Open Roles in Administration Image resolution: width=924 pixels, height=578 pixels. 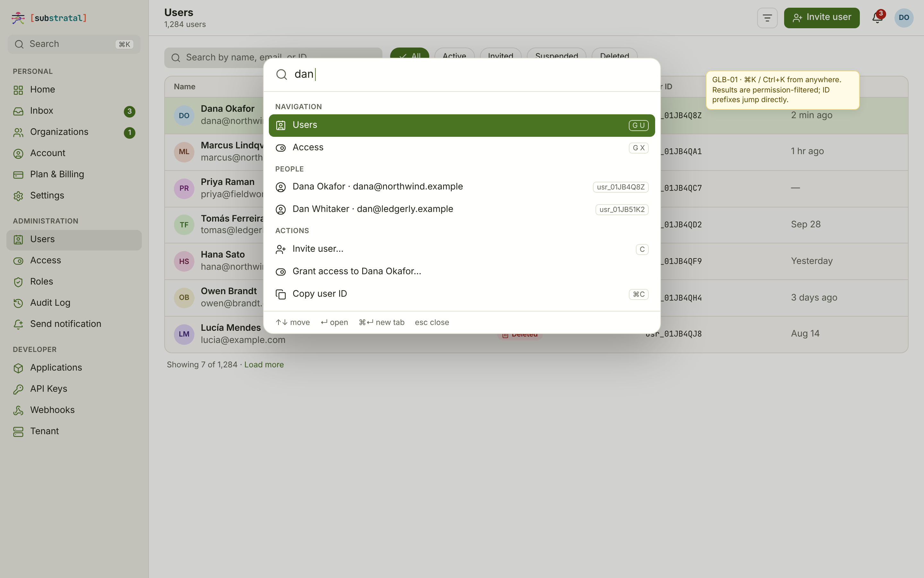pos(74,282)
